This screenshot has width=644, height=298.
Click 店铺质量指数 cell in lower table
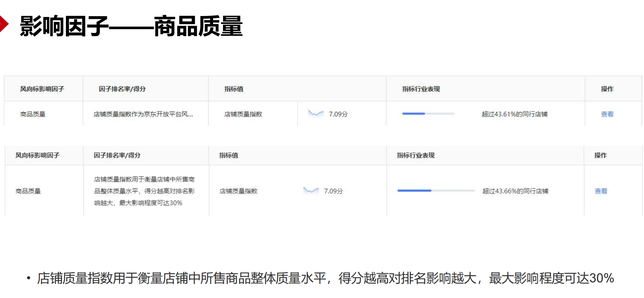[238, 191]
